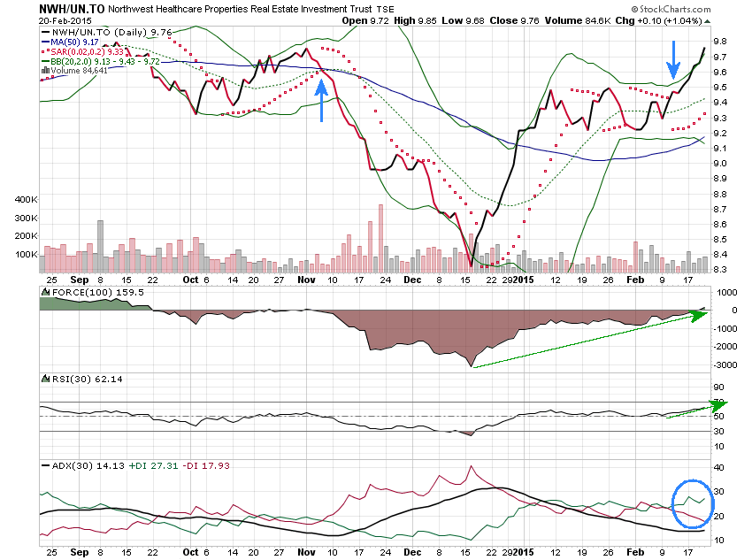Open the StockCharts.com credit link

pyautogui.click(x=671, y=9)
